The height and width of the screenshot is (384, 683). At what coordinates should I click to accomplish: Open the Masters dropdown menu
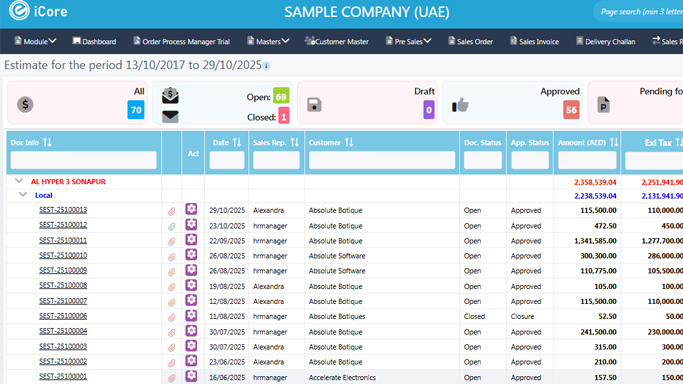coord(268,41)
